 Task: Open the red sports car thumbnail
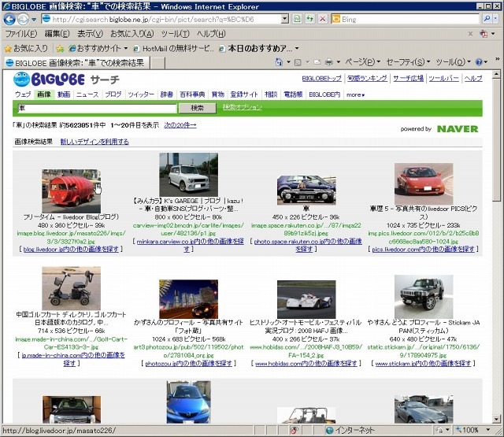click(x=424, y=183)
